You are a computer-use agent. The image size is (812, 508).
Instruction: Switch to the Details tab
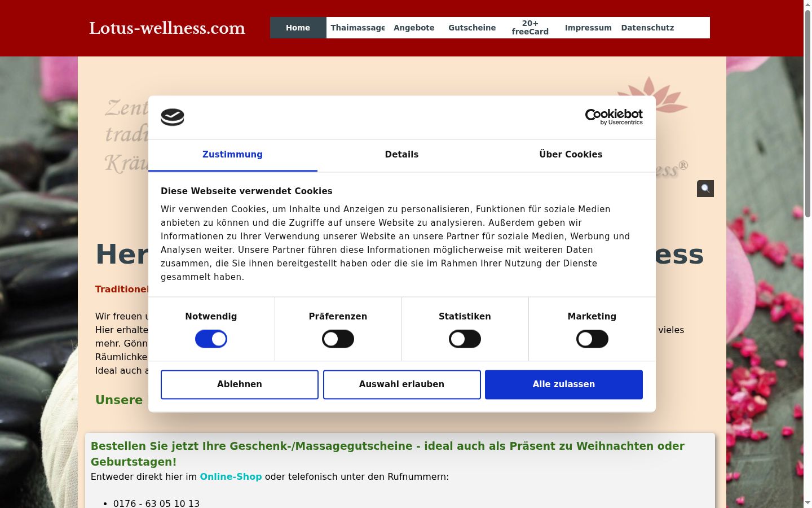click(x=401, y=155)
